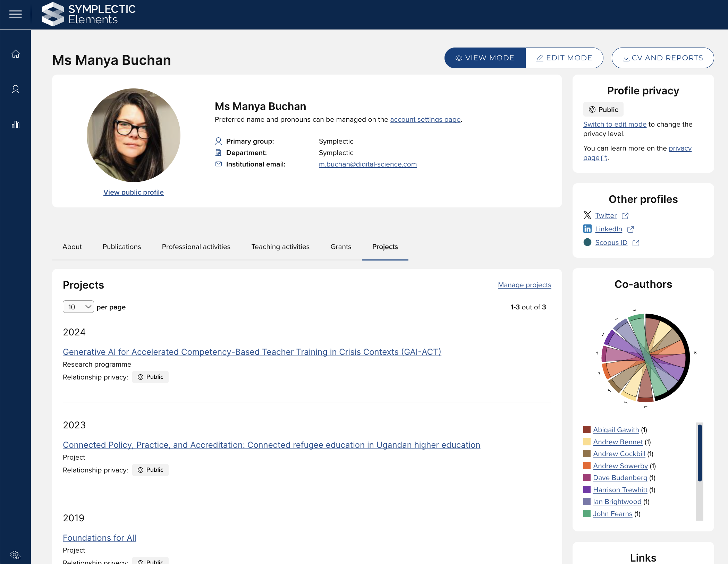
Task: Click the Symplectic Elements logo
Action: [88, 14]
